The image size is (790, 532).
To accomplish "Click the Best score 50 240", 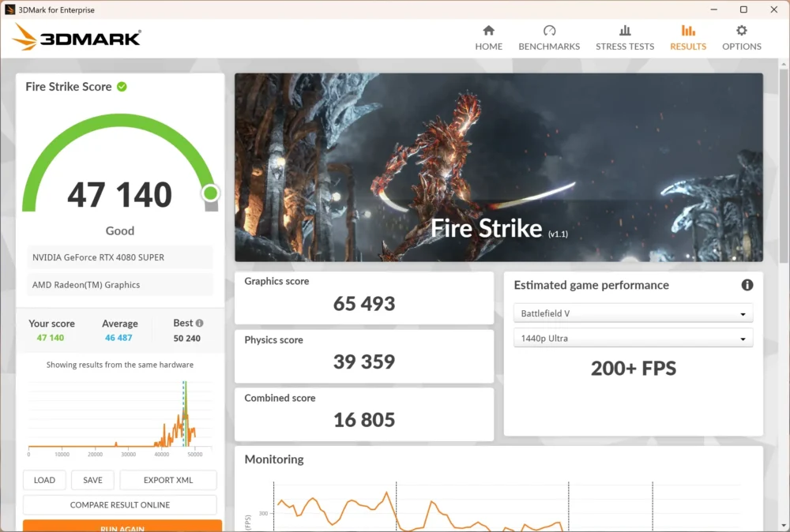I will pyautogui.click(x=187, y=339).
